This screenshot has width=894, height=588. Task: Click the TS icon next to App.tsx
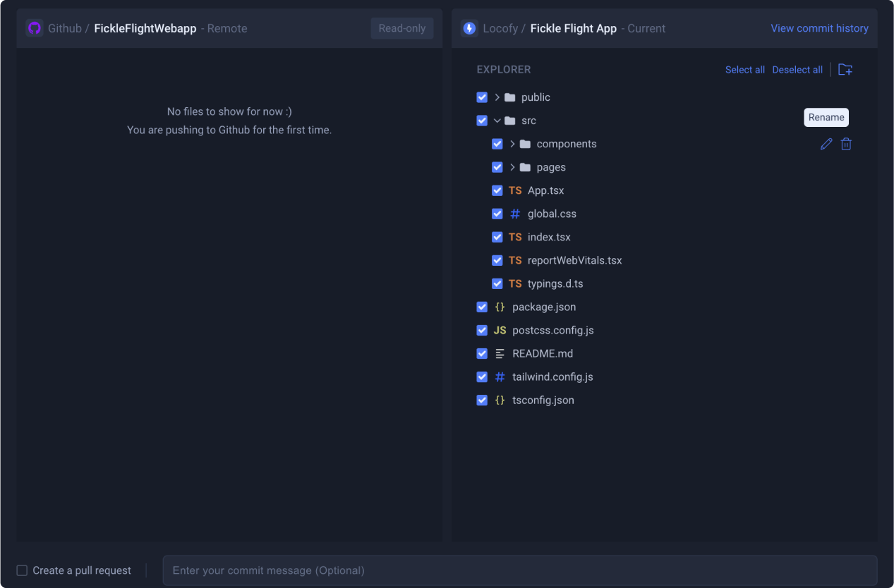point(515,190)
